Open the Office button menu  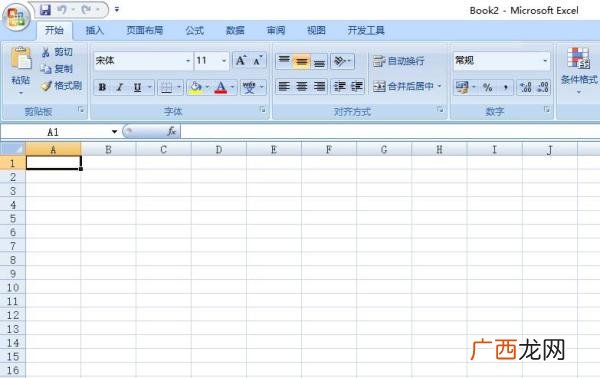(x=16, y=17)
